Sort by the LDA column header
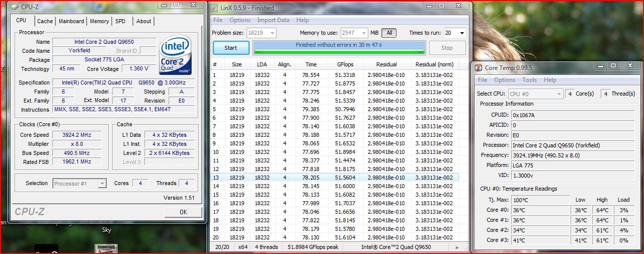 [262, 64]
